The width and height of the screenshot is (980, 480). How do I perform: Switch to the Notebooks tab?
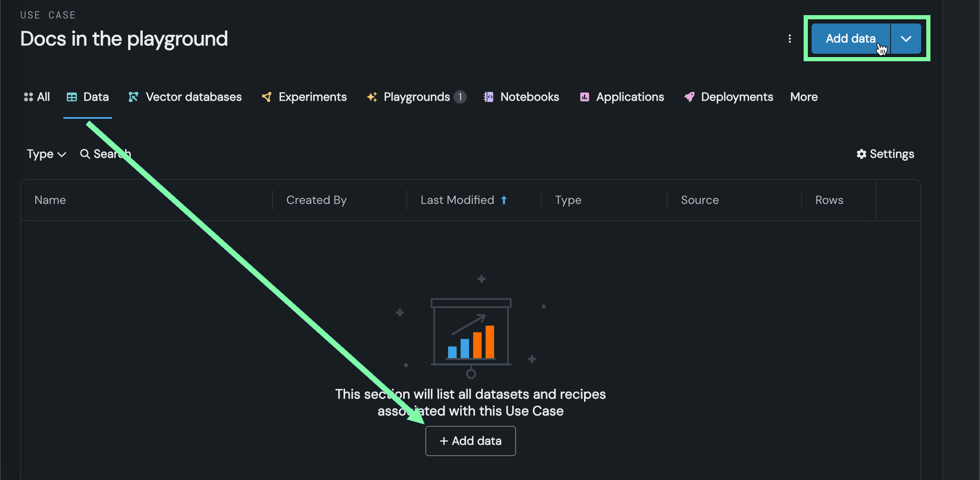pyautogui.click(x=529, y=97)
